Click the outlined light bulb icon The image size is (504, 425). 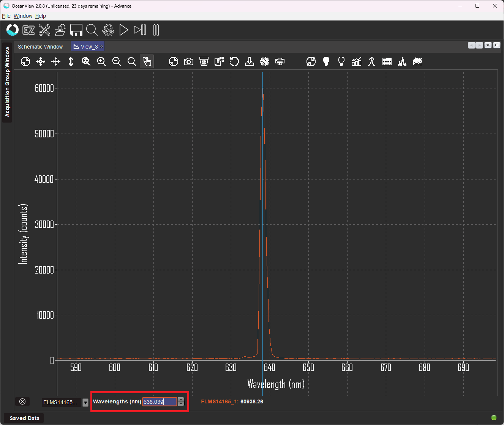pos(341,61)
